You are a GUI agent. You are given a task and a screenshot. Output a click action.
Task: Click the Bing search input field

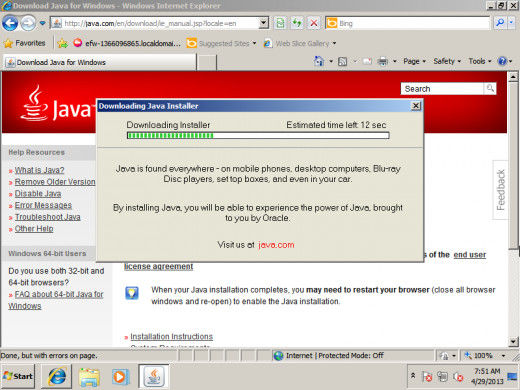coord(413,23)
